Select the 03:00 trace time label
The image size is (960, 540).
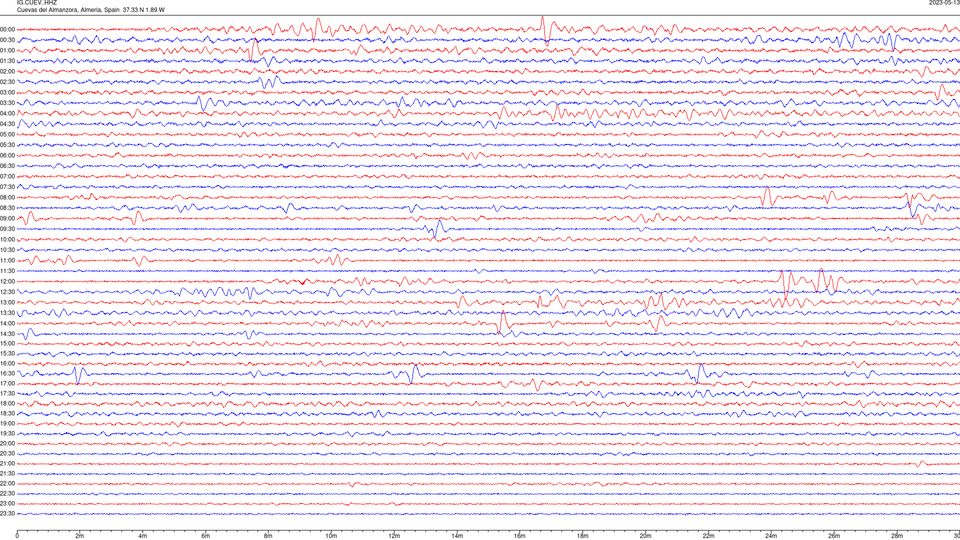(7, 92)
